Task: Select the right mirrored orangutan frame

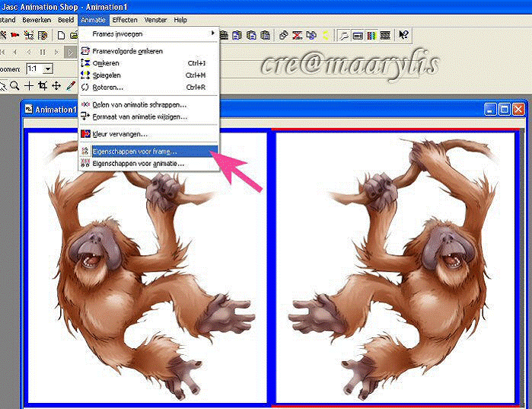Action: click(396, 268)
